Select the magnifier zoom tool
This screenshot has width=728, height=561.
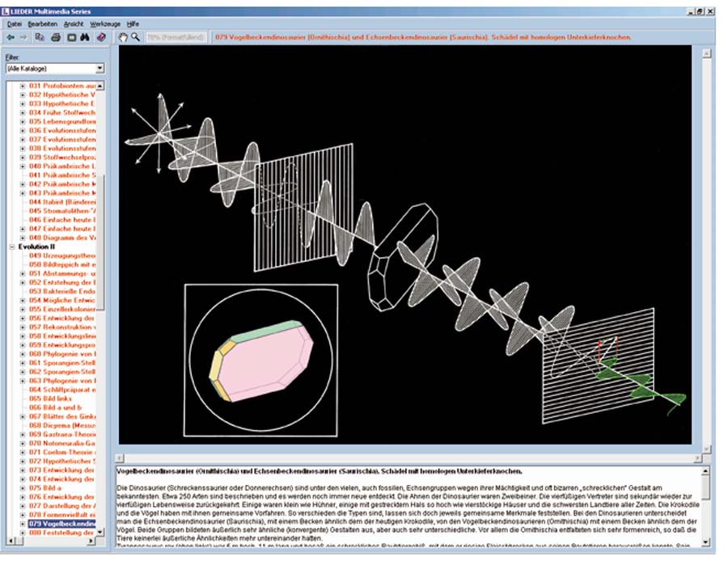[x=135, y=37]
